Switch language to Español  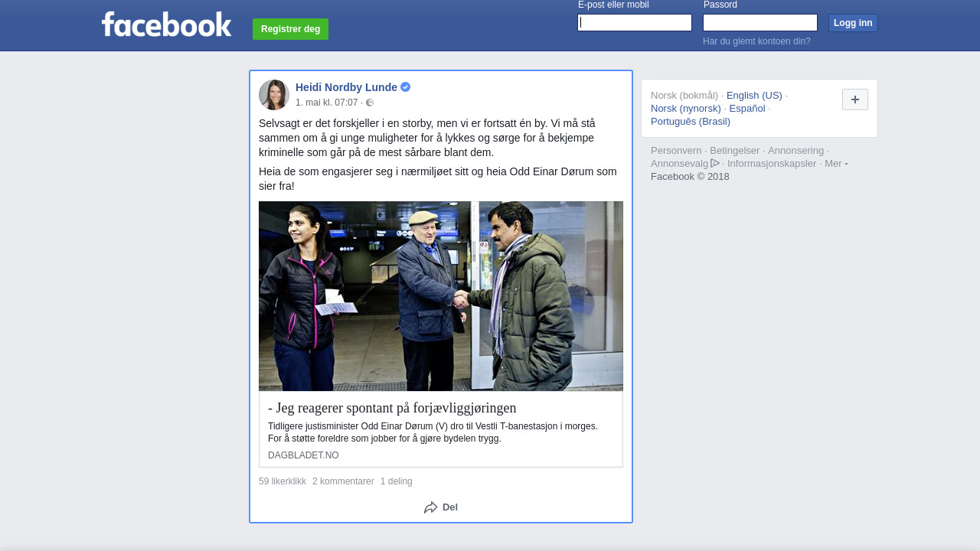coord(747,109)
